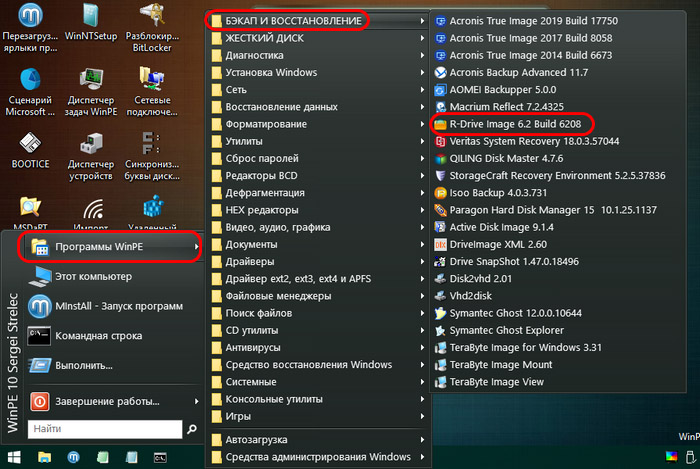Open the BOOTICE desktop shortcut
This screenshot has height=469, width=700.
point(30,151)
